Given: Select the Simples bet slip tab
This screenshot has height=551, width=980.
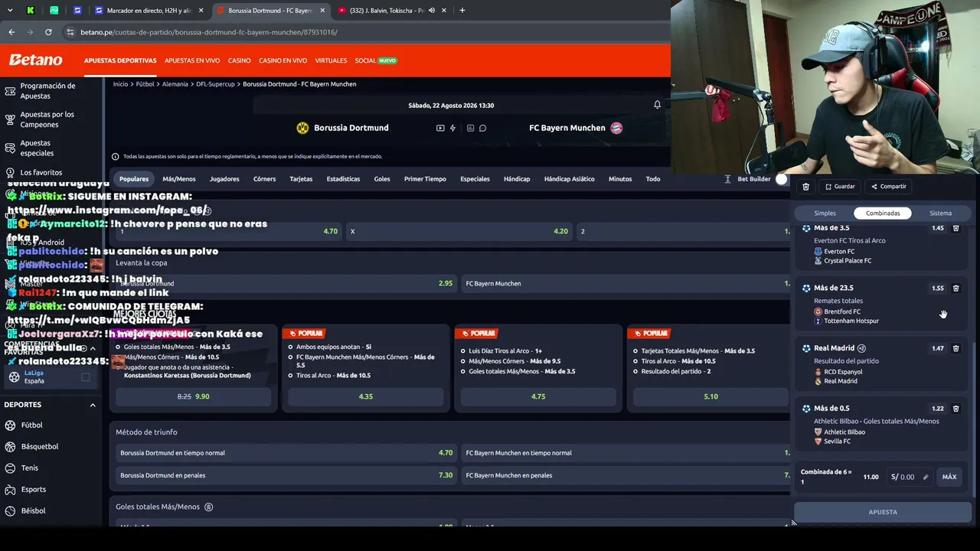Looking at the screenshot, I should coord(825,214).
